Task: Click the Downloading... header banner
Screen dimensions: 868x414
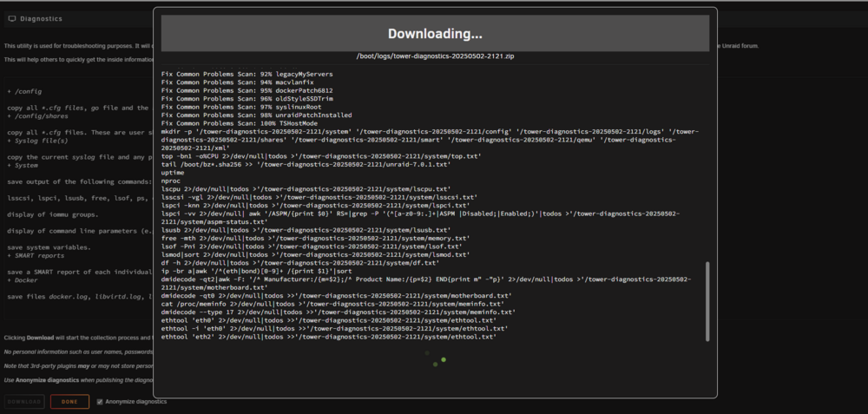Action: pyautogui.click(x=435, y=33)
